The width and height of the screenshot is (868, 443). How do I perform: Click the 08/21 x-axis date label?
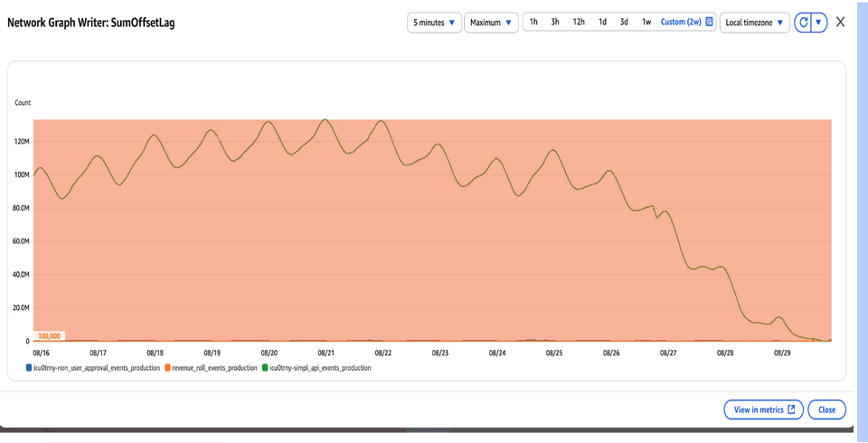pyautogui.click(x=326, y=353)
